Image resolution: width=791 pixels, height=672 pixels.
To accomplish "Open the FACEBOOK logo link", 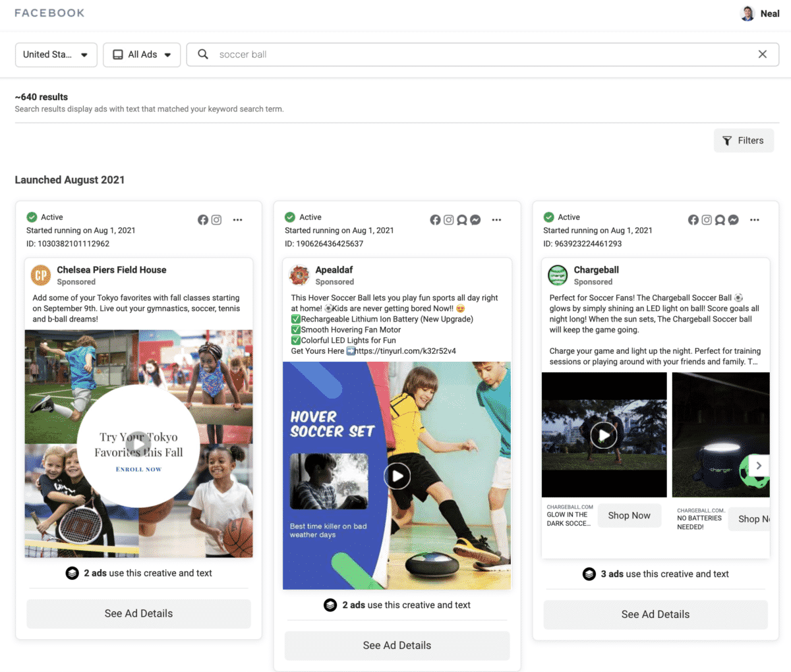I will tap(49, 13).
